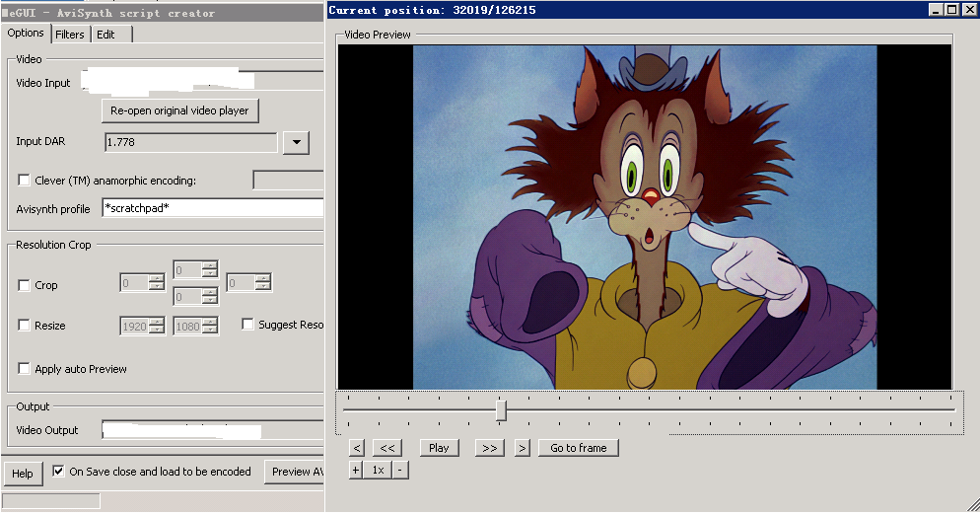The width and height of the screenshot is (980, 514).
Task: Open the Filters tab
Action: (x=69, y=35)
